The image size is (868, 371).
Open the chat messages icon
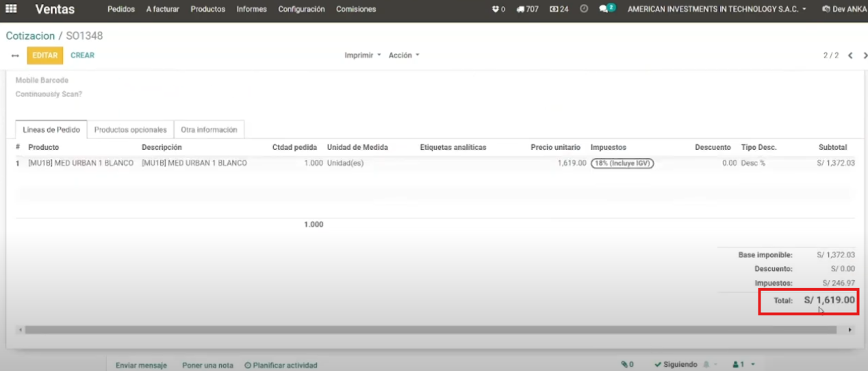(x=605, y=10)
